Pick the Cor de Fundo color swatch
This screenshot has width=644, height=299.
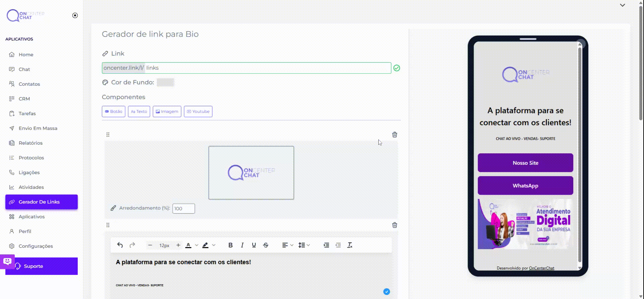165,82
